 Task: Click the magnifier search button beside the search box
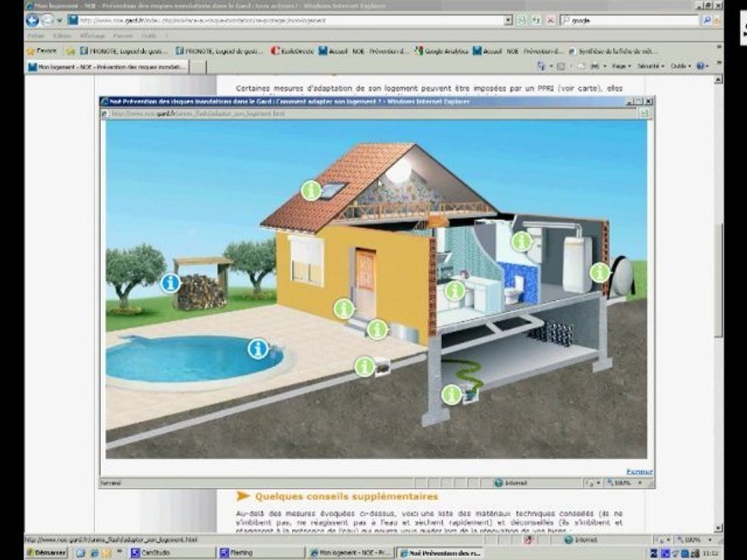707,20
